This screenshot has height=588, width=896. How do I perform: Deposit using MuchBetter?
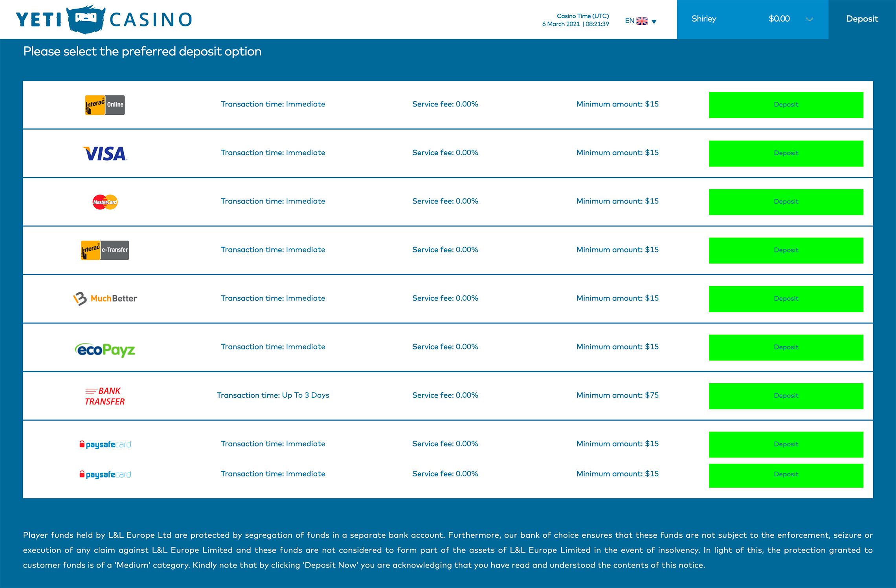pos(786,299)
